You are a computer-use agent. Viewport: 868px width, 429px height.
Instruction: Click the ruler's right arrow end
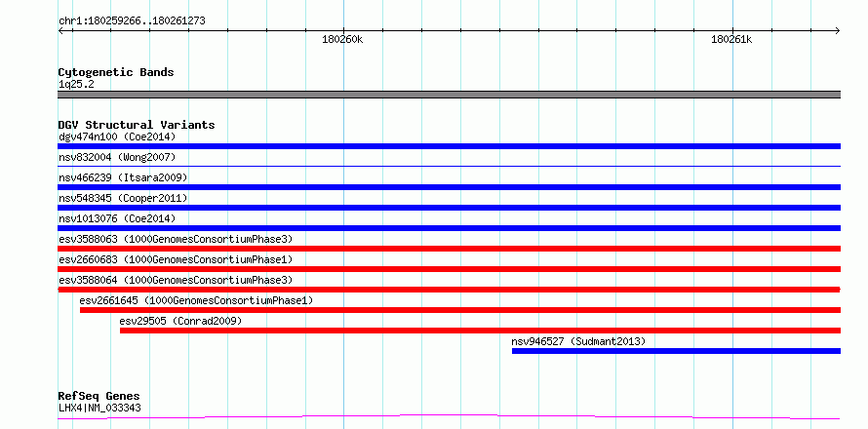838,30
